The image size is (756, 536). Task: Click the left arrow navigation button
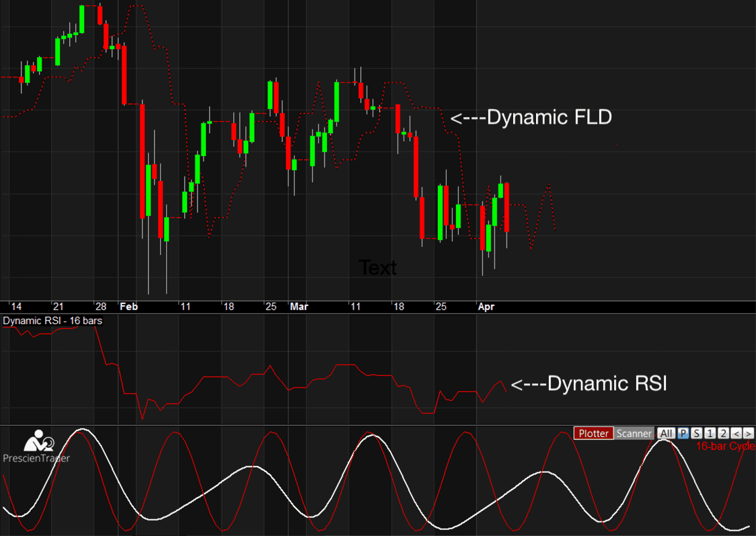736,433
